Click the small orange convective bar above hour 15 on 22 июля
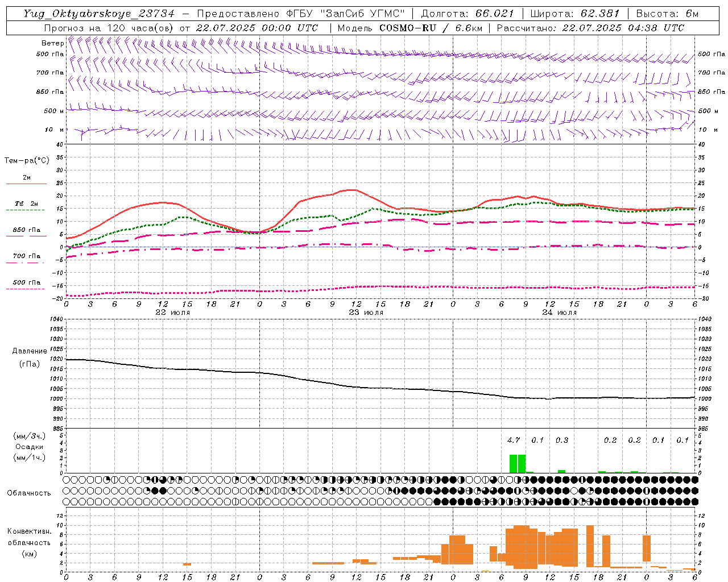This screenshot has height=582, width=728. 187,564
